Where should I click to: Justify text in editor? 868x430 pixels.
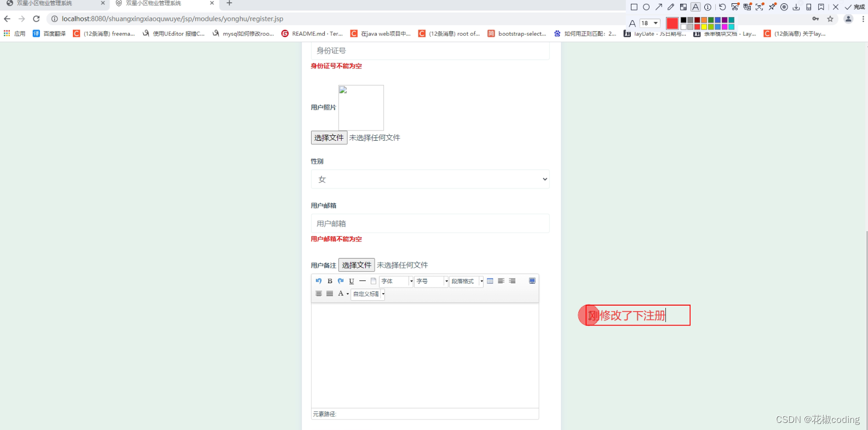330,294
